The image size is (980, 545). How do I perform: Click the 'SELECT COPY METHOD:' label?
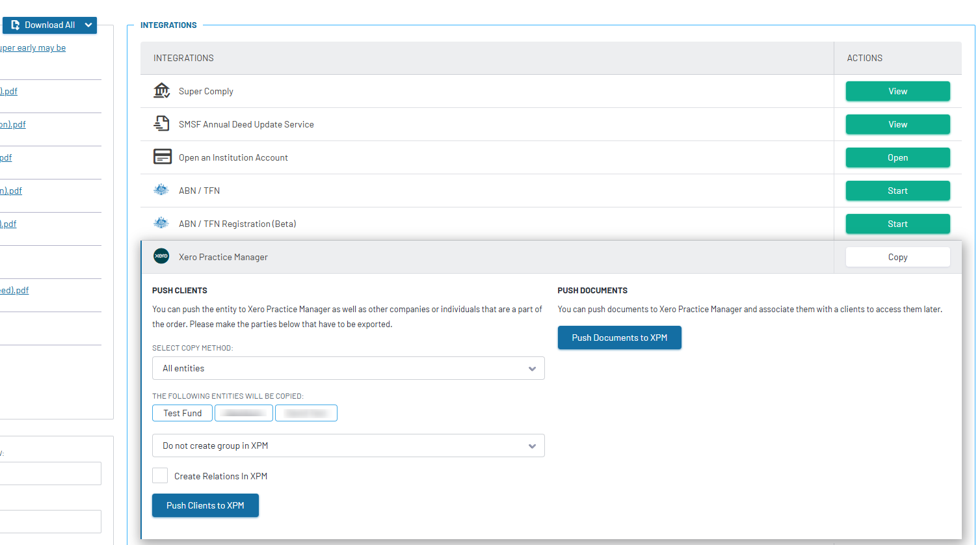(x=192, y=348)
